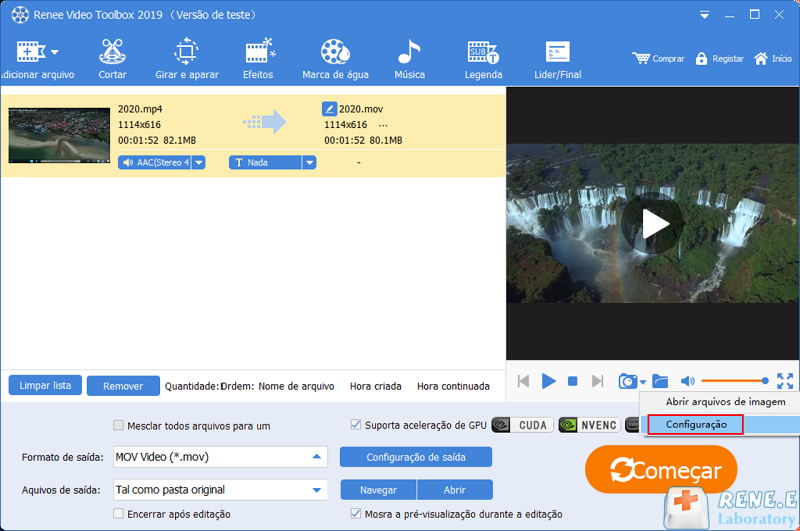Click the orange Começar button
The image size is (800, 531).
[x=661, y=470]
